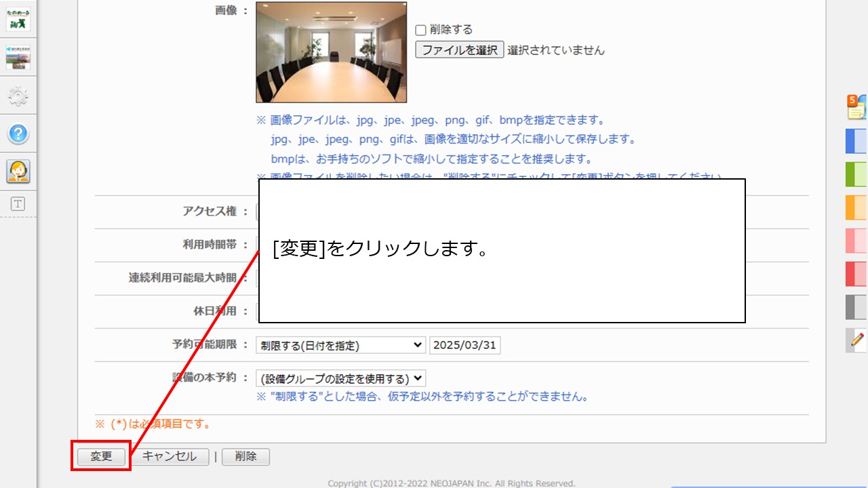The image size is (868, 488).
Task: Select the green sticky note color
Action: click(x=856, y=174)
